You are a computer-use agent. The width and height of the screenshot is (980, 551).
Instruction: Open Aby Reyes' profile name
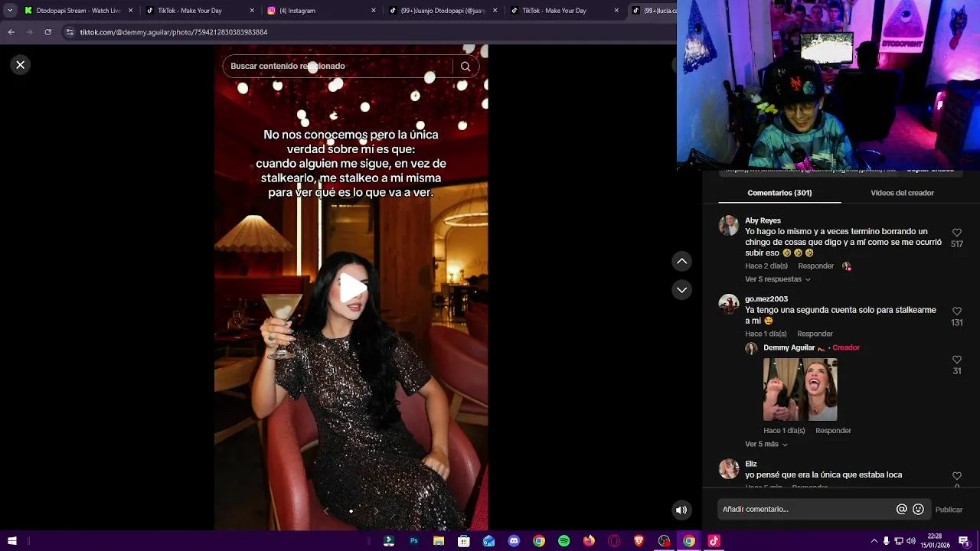763,220
